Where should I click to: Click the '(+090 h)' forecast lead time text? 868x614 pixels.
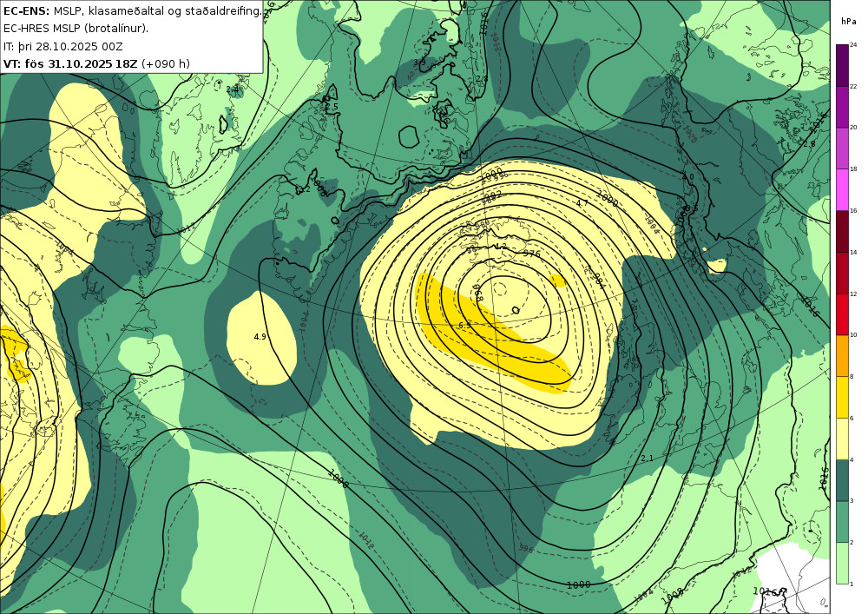click(166, 63)
